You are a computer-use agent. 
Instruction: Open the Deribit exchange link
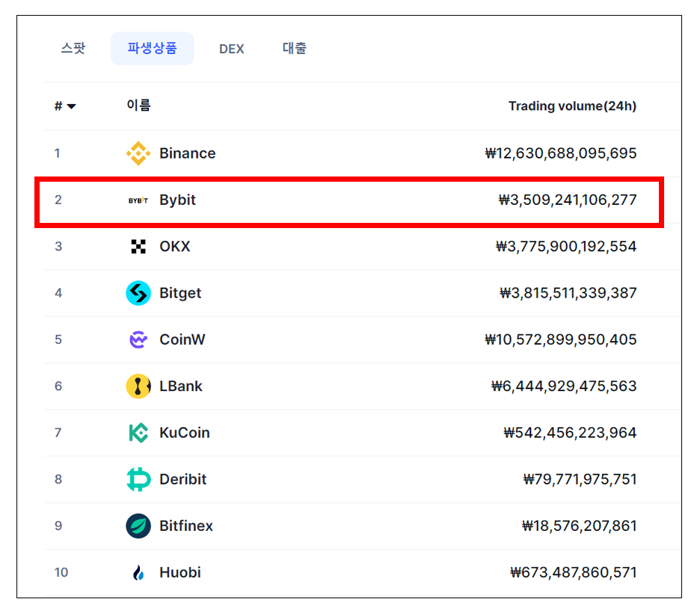point(183,479)
